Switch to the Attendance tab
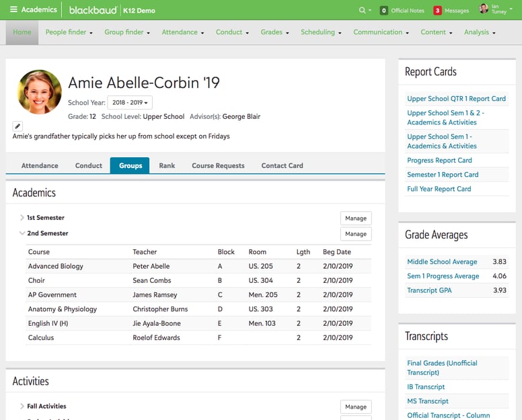This screenshot has width=522, height=420. coord(40,165)
